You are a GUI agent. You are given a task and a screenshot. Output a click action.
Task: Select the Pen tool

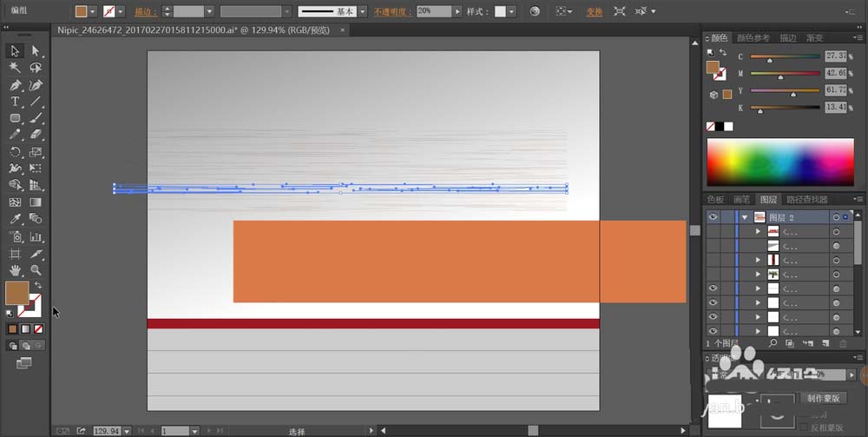15,85
